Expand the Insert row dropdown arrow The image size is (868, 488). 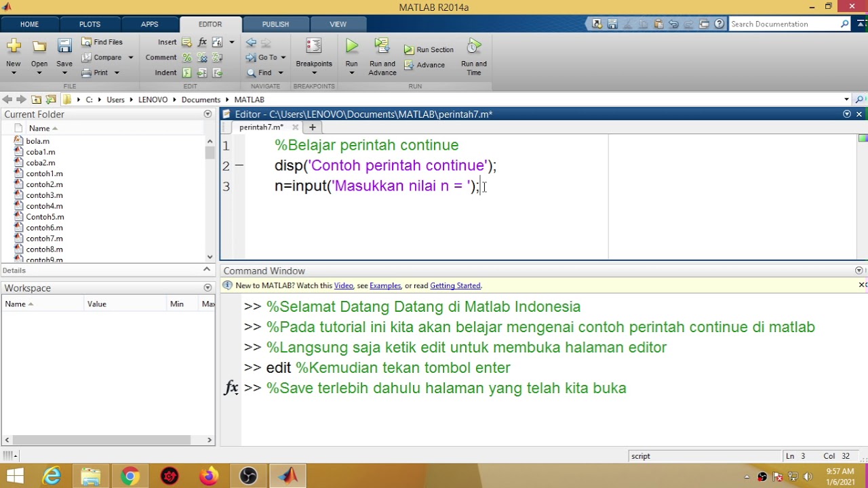point(232,42)
